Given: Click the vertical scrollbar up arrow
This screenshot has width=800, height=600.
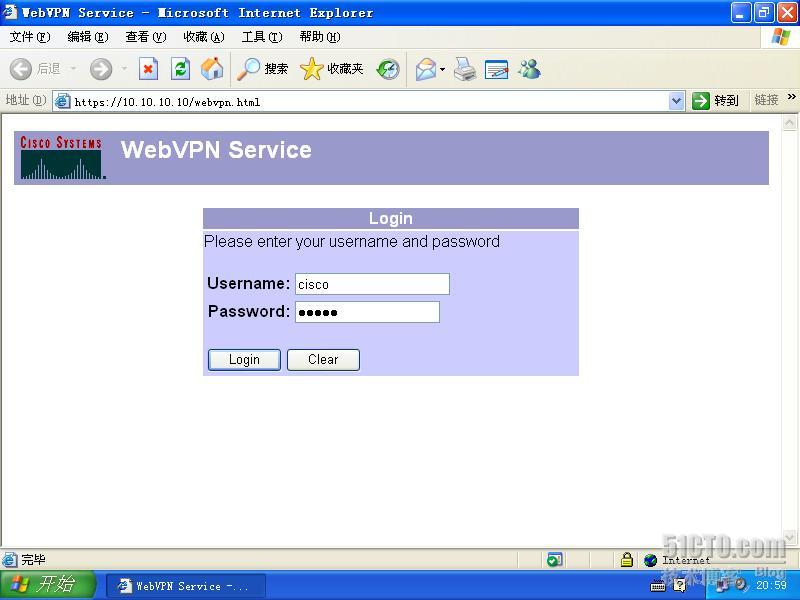Looking at the screenshot, I should click(789, 122).
